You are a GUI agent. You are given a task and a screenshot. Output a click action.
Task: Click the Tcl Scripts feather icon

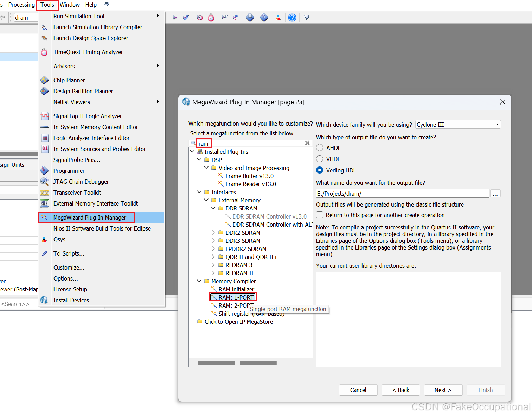pos(45,253)
